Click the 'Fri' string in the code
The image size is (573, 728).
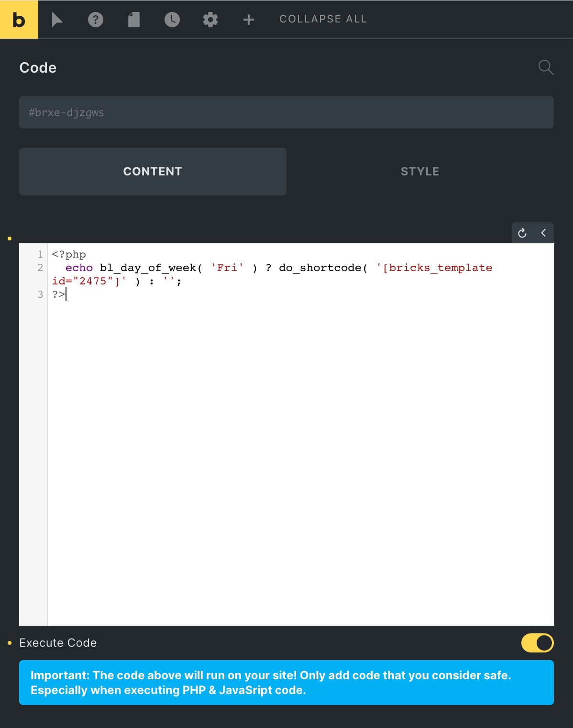click(x=227, y=268)
